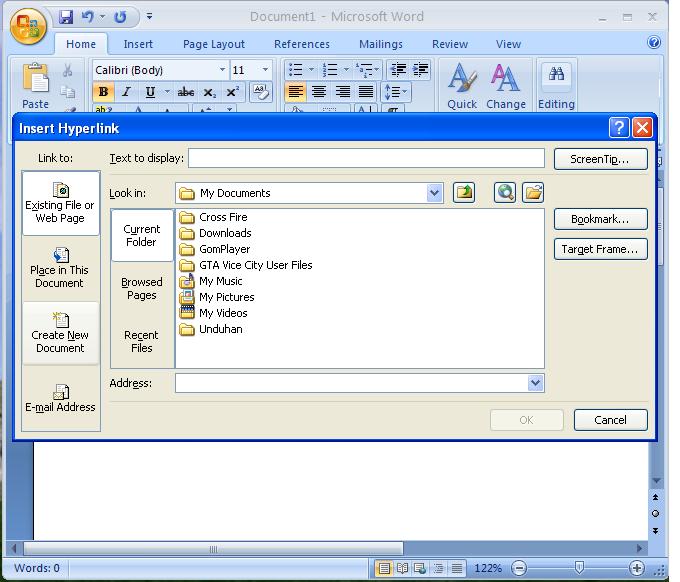Screen dimensions: 680x582
Task: Zoom out with the minus button
Action: tap(519, 568)
